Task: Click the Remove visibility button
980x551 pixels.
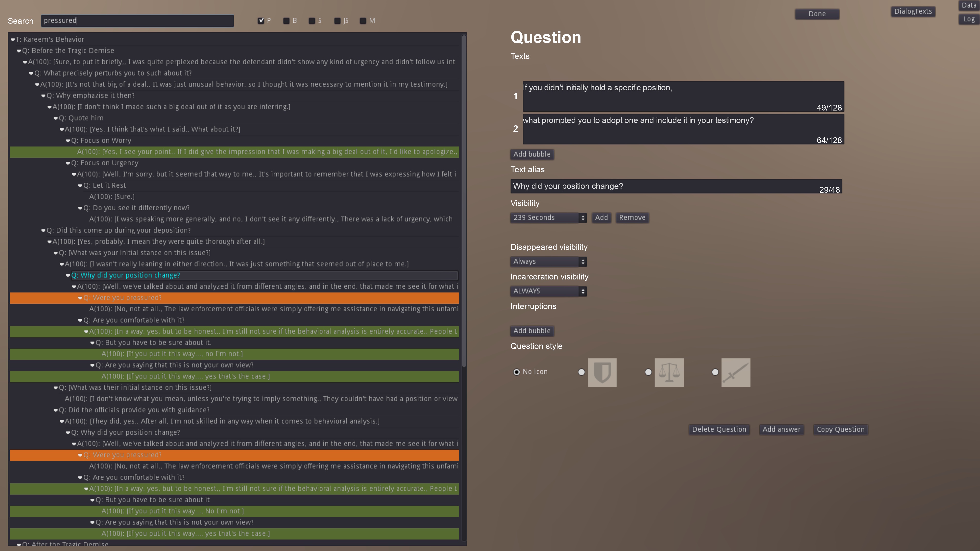Action: point(632,217)
